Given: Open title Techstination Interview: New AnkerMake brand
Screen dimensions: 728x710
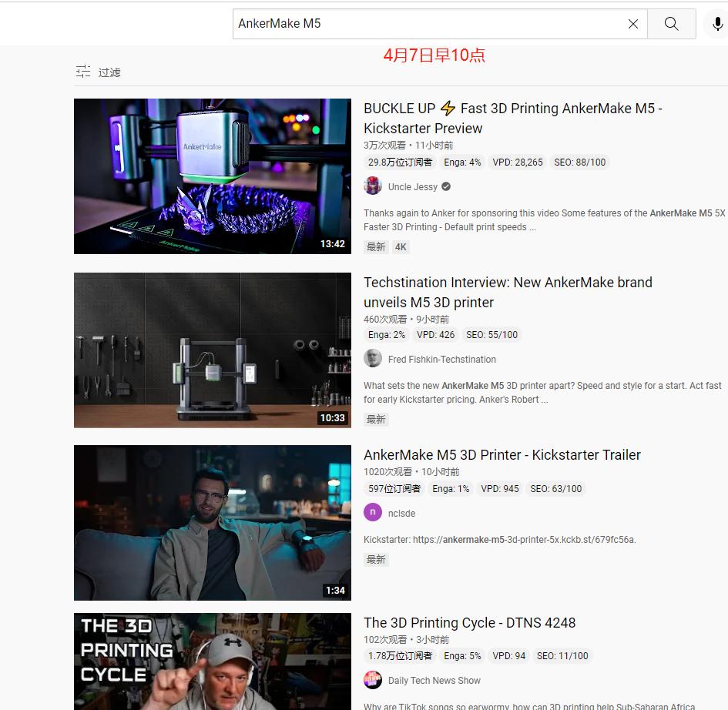Looking at the screenshot, I should pyautogui.click(x=508, y=292).
